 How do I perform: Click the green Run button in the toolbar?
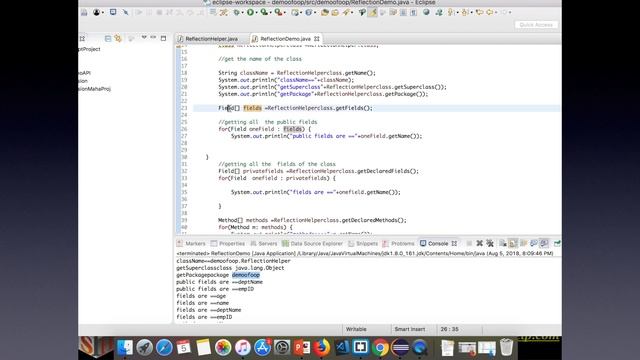pos(250,12)
